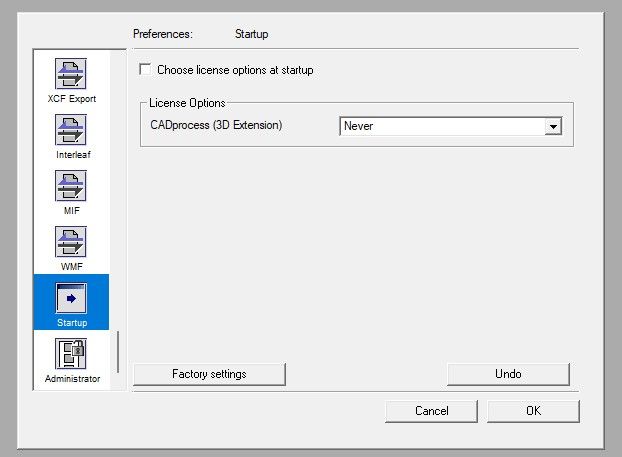This screenshot has height=457, width=622.
Task: Dismiss the dialog with Cancel
Action: pos(432,411)
